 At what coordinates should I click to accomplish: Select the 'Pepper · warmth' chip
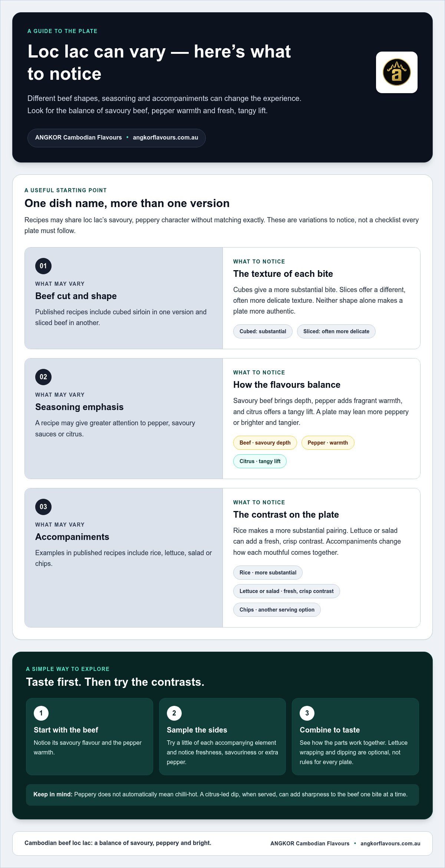(328, 443)
